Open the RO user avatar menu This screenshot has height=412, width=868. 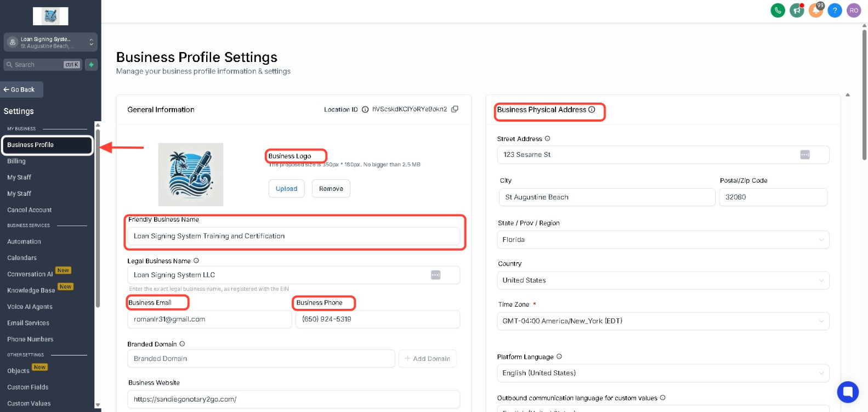tap(854, 10)
